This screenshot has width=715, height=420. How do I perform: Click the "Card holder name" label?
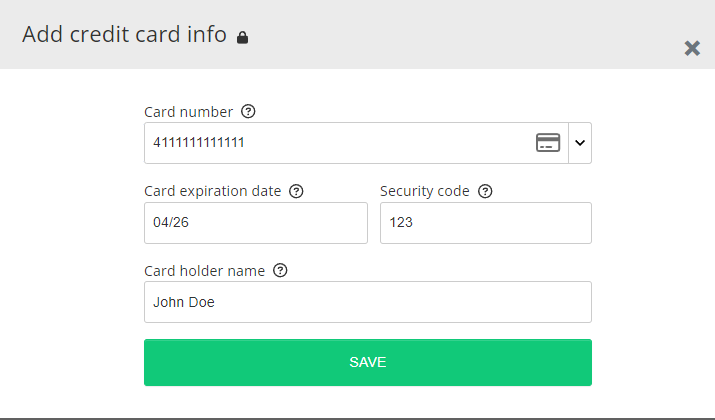tap(204, 271)
